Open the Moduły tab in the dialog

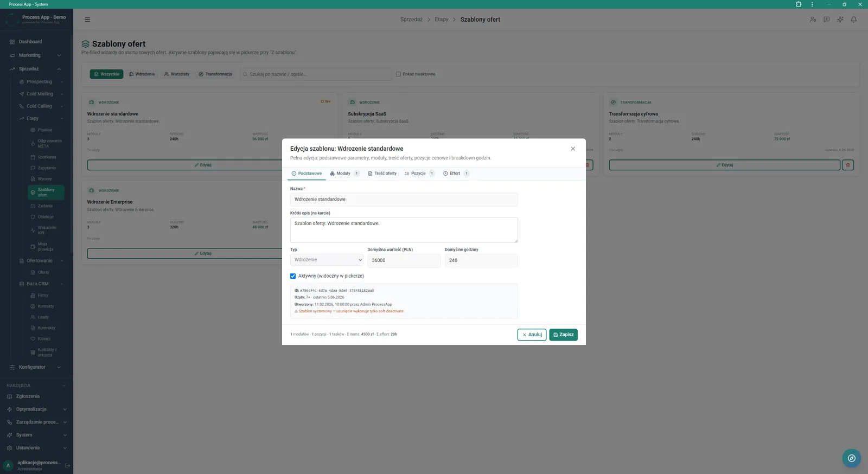click(x=344, y=174)
